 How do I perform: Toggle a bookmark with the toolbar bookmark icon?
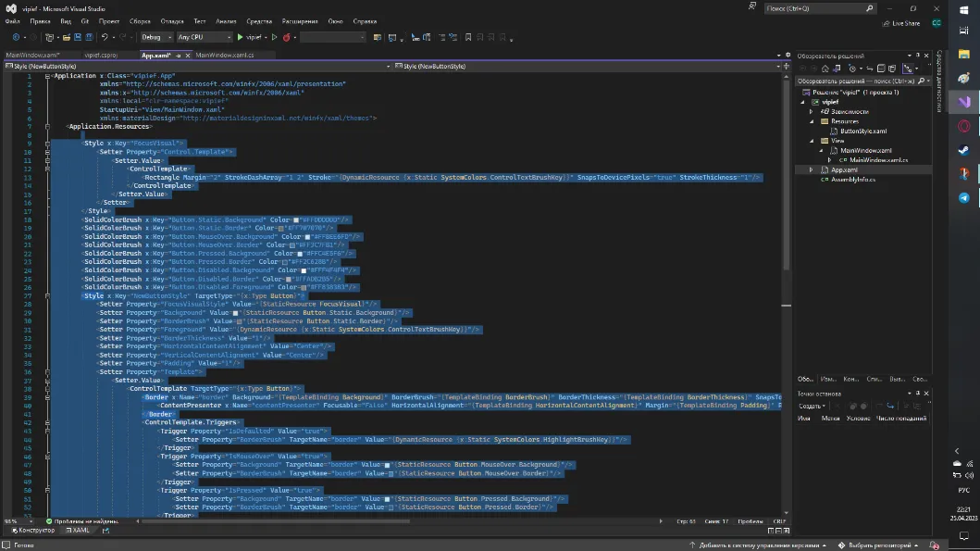(x=468, y=38)
